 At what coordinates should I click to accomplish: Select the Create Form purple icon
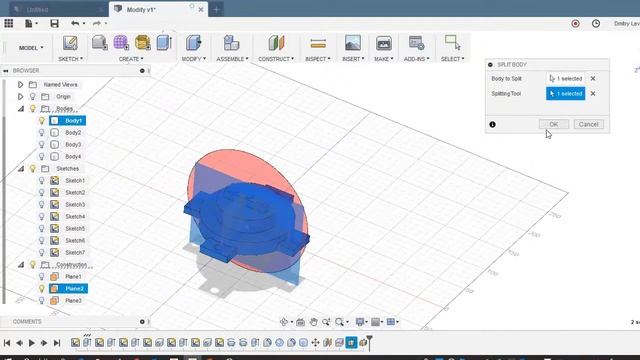pos(121,43)
